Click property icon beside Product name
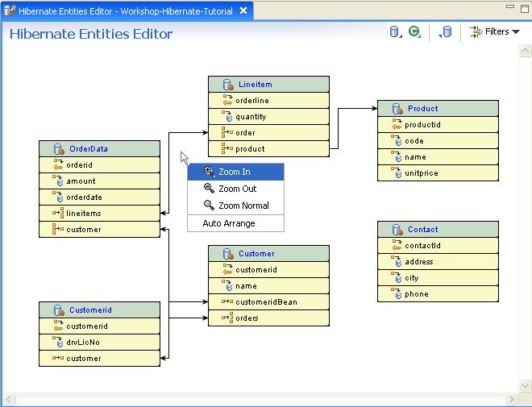 tap(397, 156)
